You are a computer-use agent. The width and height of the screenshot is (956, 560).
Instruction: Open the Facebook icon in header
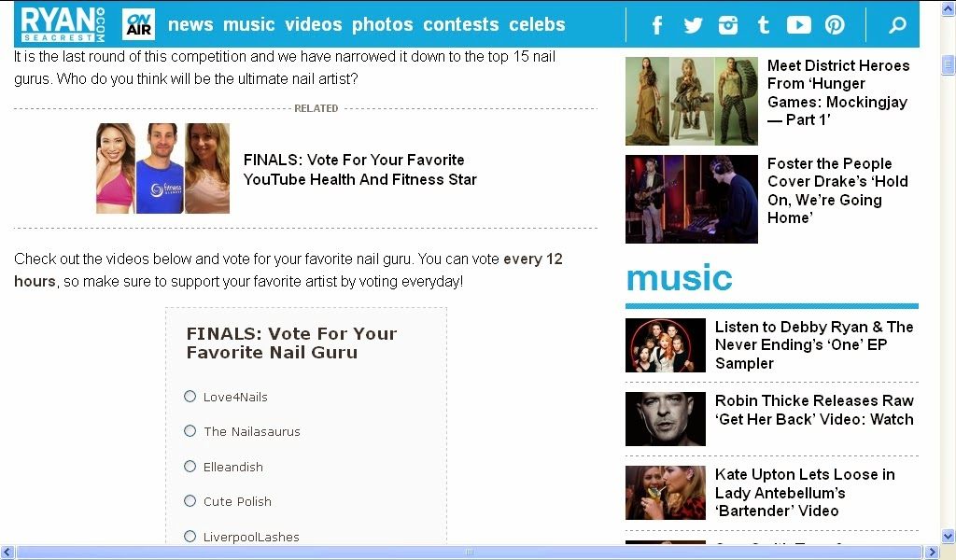point(656,25)
